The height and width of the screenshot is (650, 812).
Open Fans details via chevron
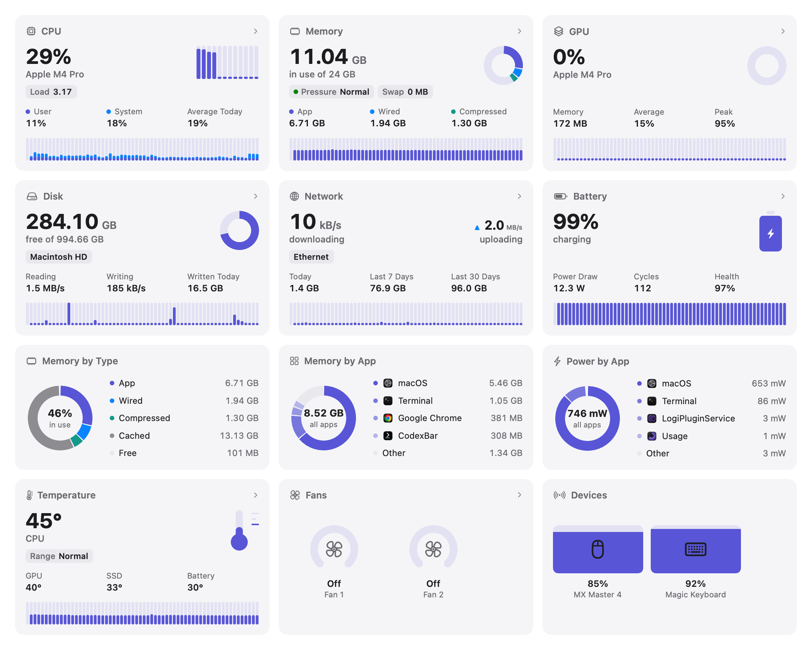pos(520,495)
